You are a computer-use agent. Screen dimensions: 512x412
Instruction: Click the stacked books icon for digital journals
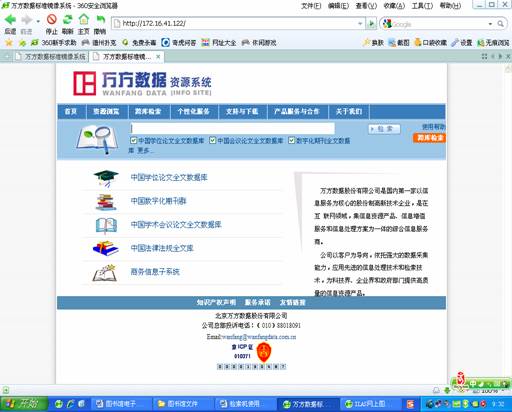pos(106,202)
